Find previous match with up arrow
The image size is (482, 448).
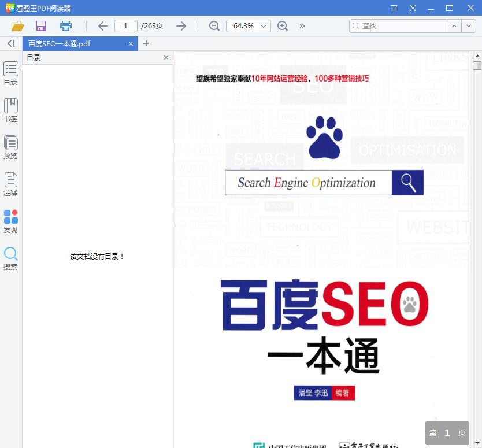454,26
